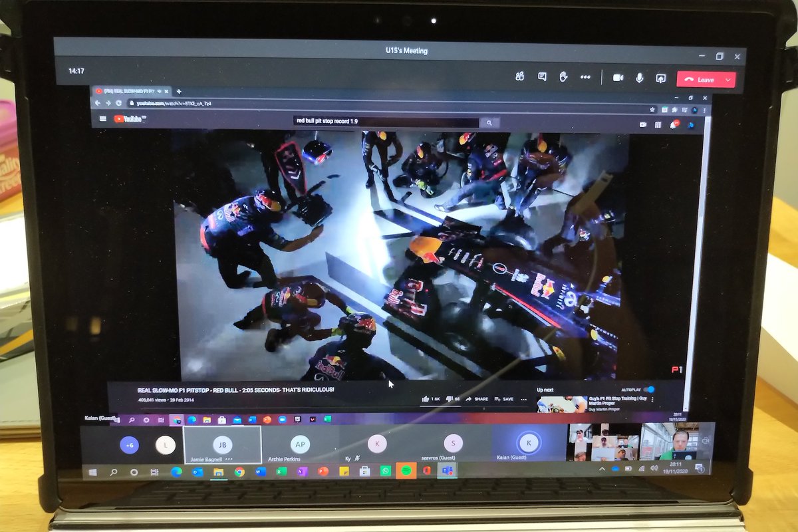Toggle the camera in Teams
This screenshot has height=532, width=798.
pos(618,78)
